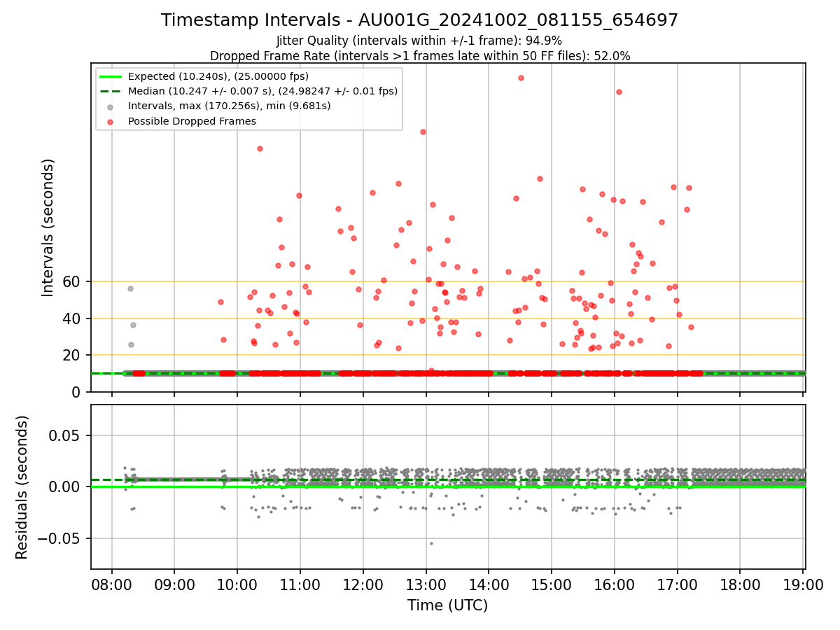Click the '10:00' time tick label

(x=237, y=586)
